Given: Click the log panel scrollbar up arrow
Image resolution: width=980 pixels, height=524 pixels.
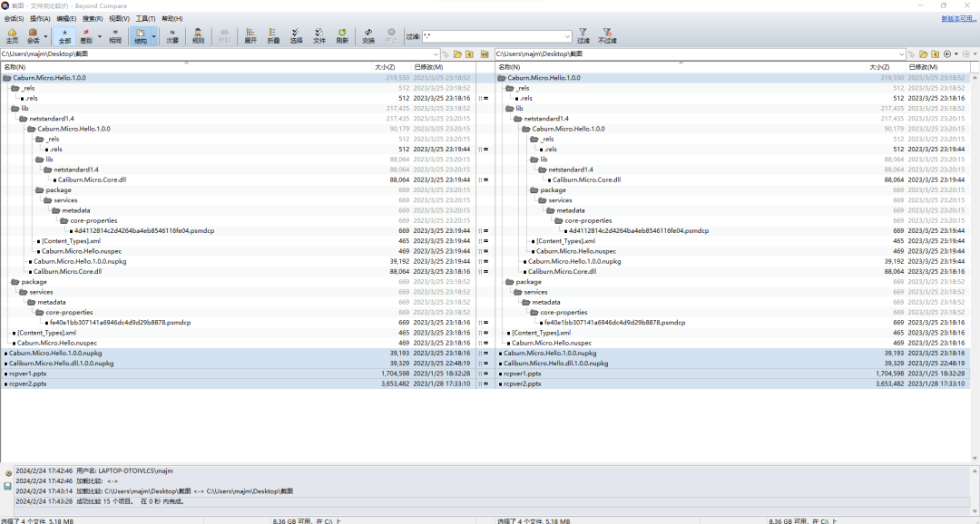Looking at the screenshot, I should click(x=975, y=469).
